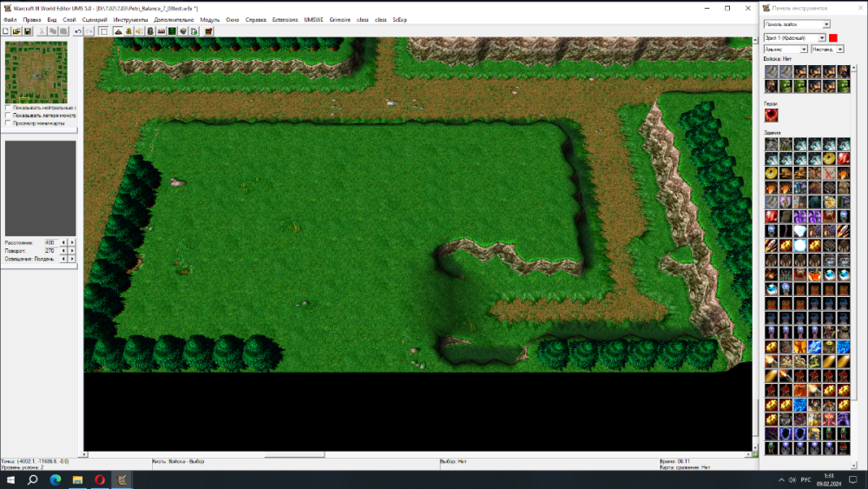
Task: Click the Undo arrow in toolbar
Action: (78, 31)
